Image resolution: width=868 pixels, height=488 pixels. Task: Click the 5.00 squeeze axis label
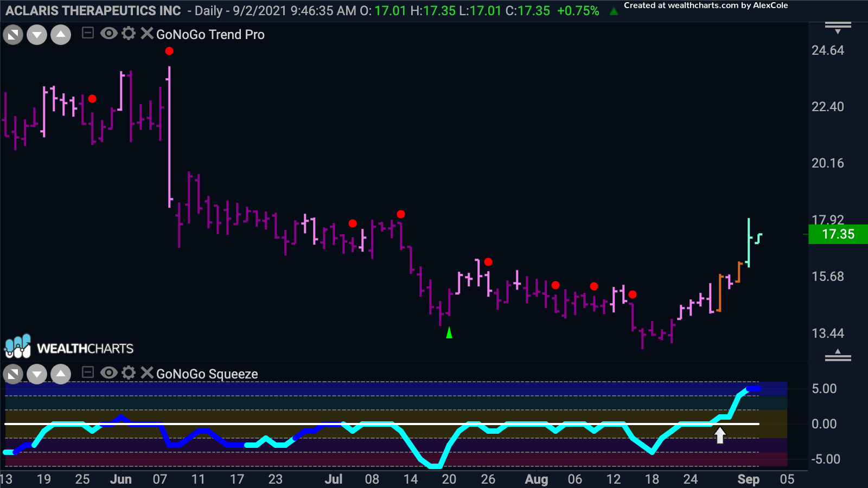[824, 389]
